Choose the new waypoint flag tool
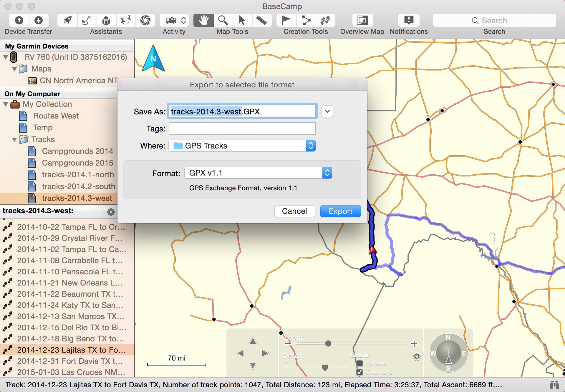The image size is (565, 392). 286,20
